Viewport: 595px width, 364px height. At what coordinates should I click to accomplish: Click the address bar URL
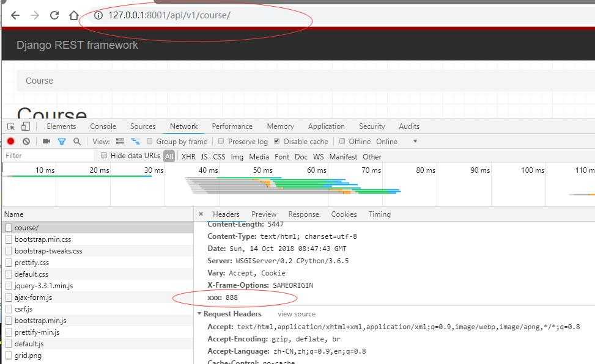tap(169, 15)
